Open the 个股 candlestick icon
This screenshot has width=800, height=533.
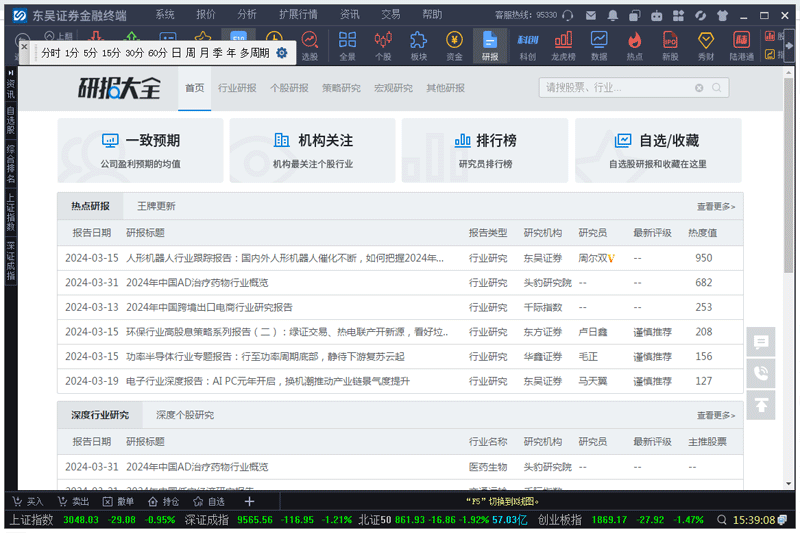(x=382, y=45)
